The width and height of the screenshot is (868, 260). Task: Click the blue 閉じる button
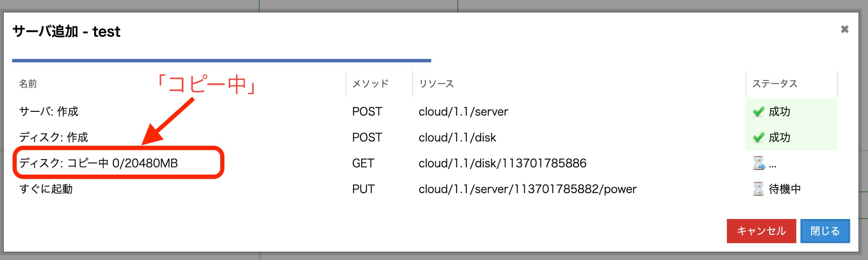pos(825,231)
